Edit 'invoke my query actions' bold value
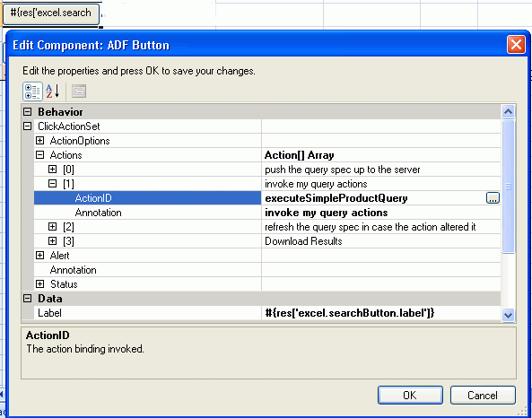The width and height of the screenshot is (532, 418). (x=327, y=213)
